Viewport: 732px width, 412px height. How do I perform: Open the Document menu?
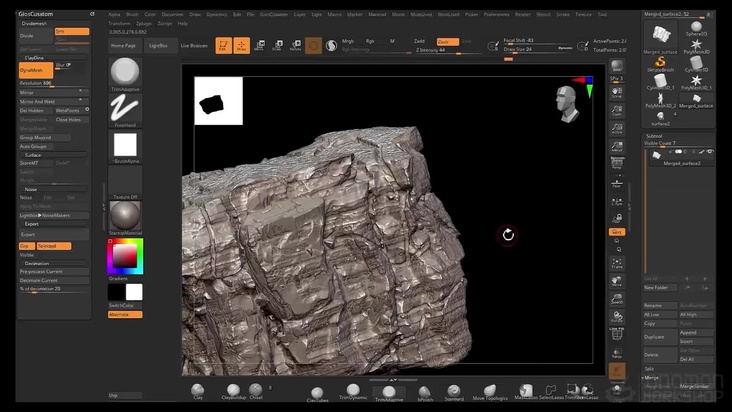172,14
